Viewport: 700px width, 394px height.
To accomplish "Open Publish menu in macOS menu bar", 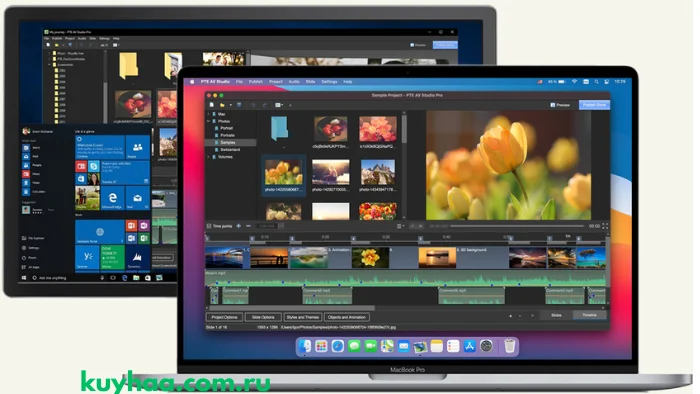I will click(256, 82).
